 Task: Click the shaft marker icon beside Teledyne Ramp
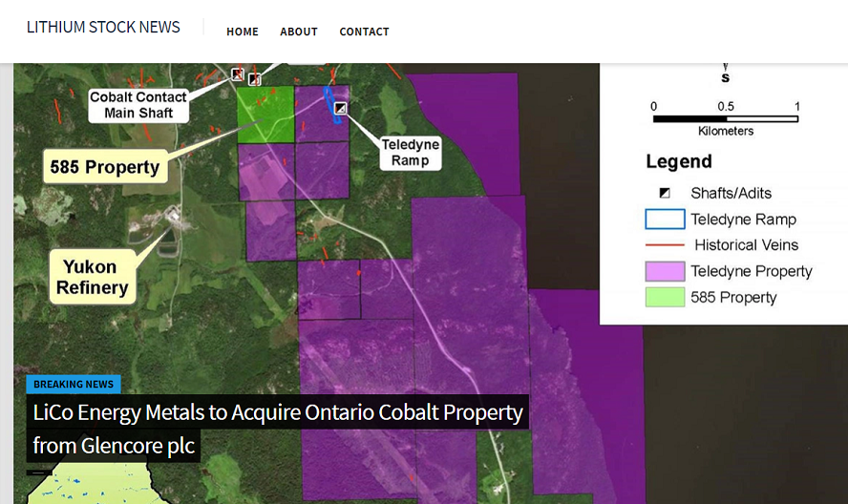tap(340, 108)
